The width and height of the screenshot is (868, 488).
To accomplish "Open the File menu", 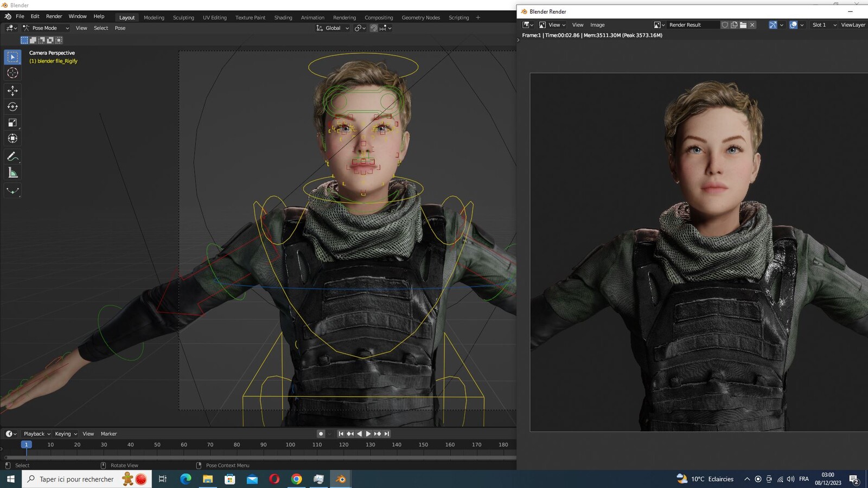I will pos(20,16).
